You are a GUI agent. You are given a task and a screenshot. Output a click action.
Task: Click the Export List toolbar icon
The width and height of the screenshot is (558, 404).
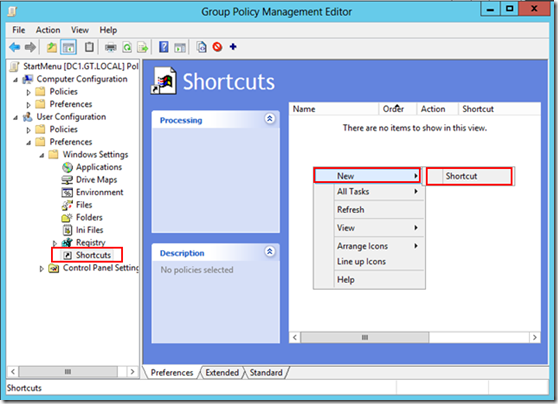pos(143,47)
